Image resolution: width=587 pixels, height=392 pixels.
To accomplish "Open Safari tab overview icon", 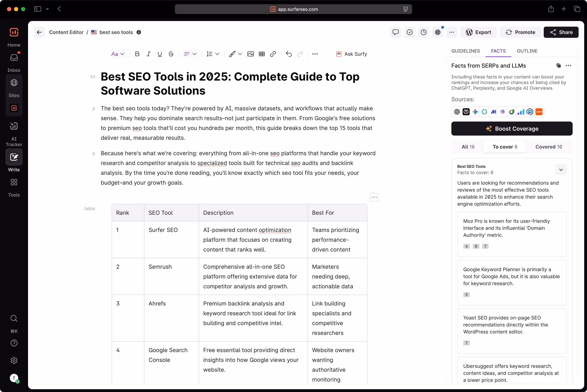I will tap(577, 9).
